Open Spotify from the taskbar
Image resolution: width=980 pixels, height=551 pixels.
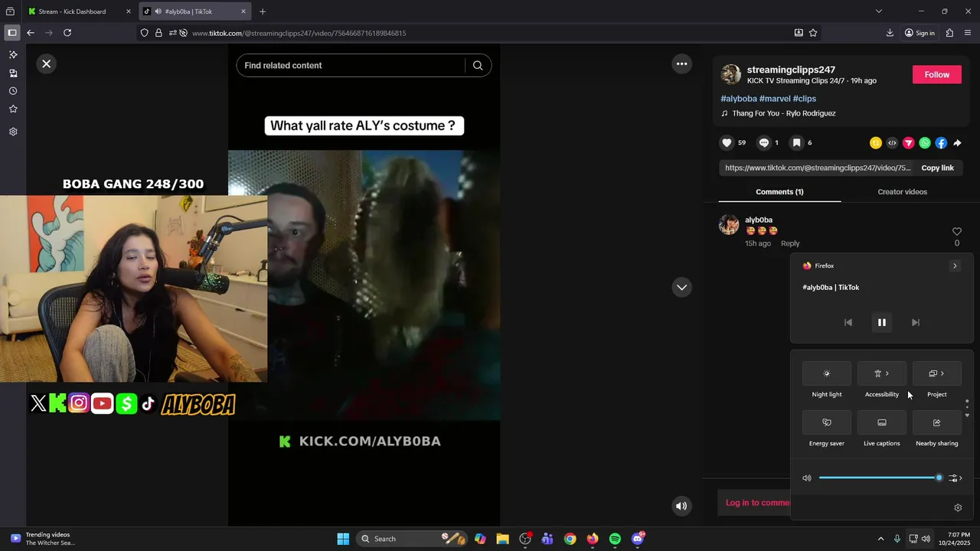[x=615, y=539]
